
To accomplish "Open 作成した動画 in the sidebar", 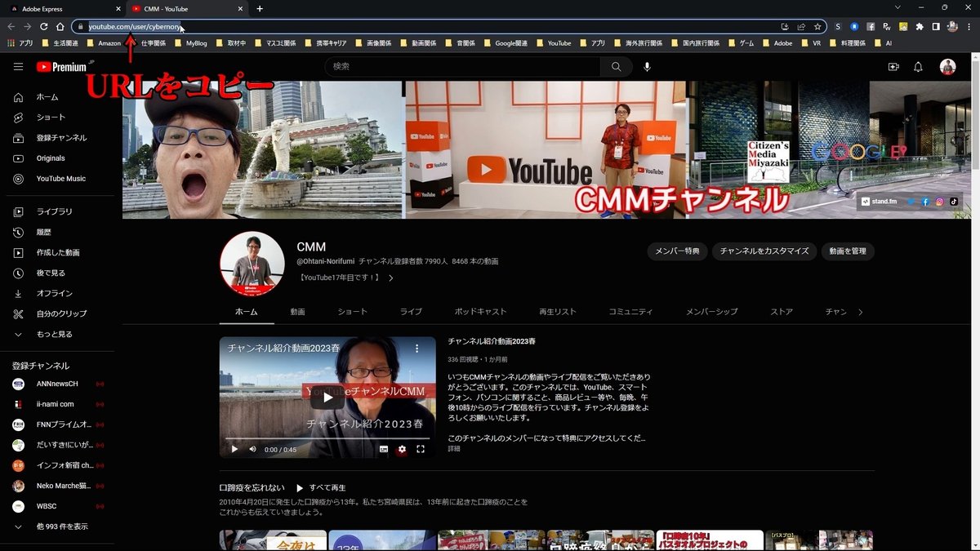I will coord(57,252).
